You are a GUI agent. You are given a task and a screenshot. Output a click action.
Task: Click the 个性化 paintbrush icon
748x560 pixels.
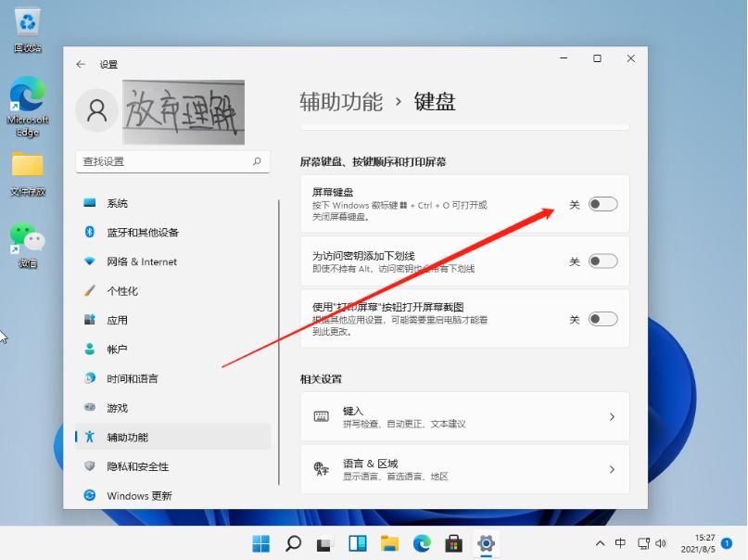89,290
